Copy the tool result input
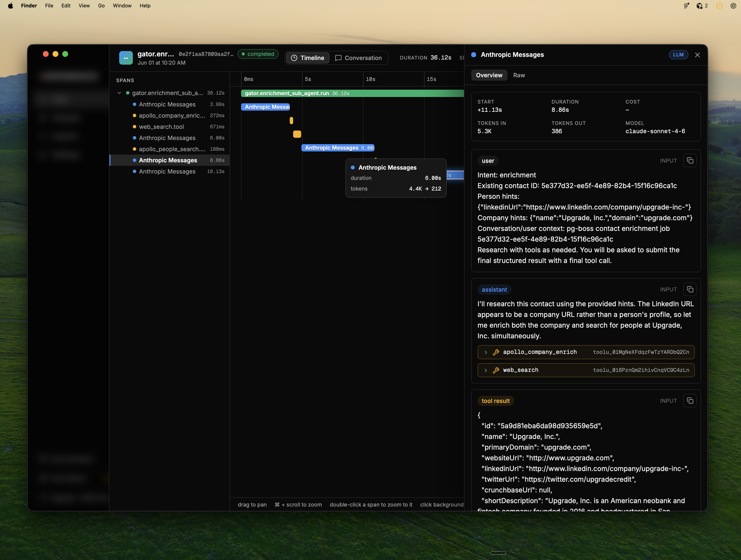The height and width of the screenshot is (560, 741). (x=690, y=401)
